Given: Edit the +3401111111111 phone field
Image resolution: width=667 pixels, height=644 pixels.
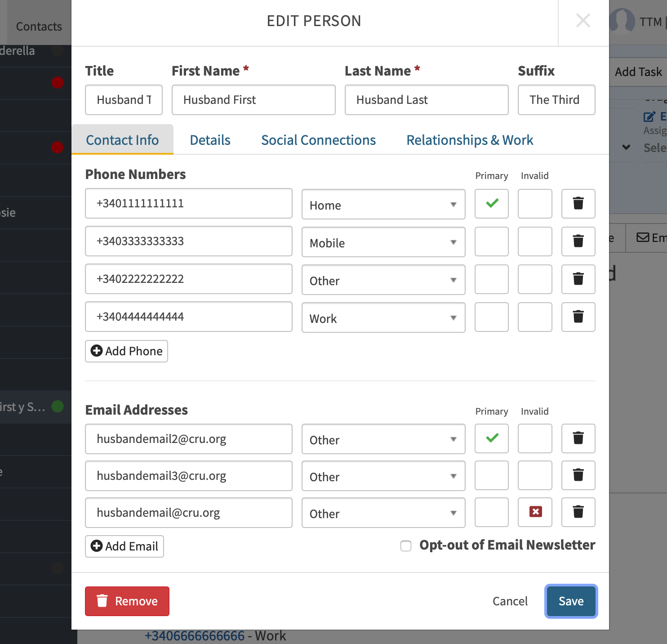Looking at the screenshot, I should pos(189,203).
